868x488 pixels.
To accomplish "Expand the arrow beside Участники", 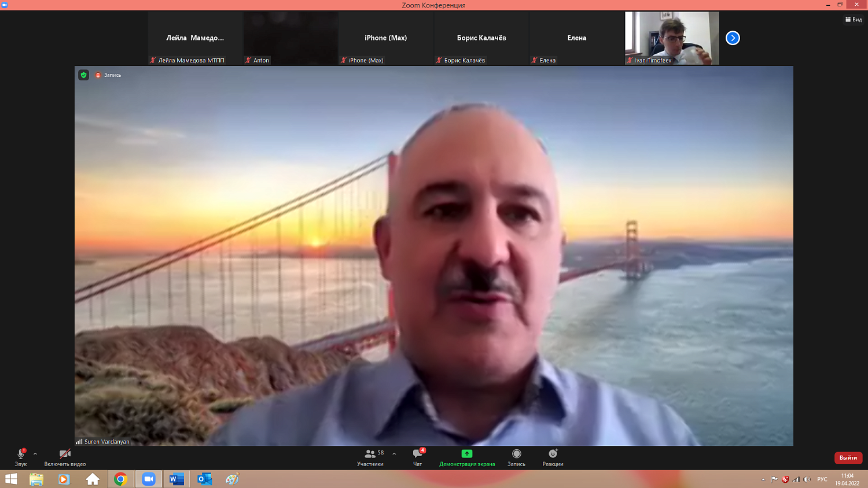I will click(x=394, y=454).
